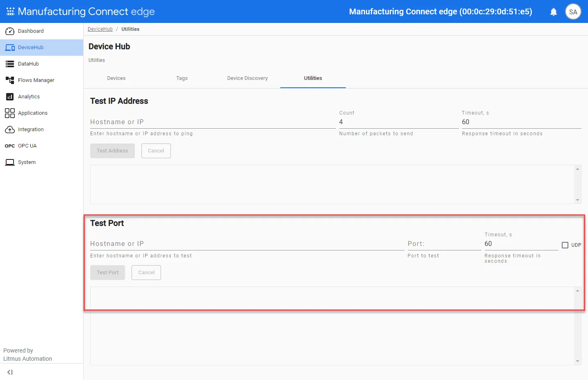Click the Test Port button
The height and width of the screenshot is (380, 588).
107,273
